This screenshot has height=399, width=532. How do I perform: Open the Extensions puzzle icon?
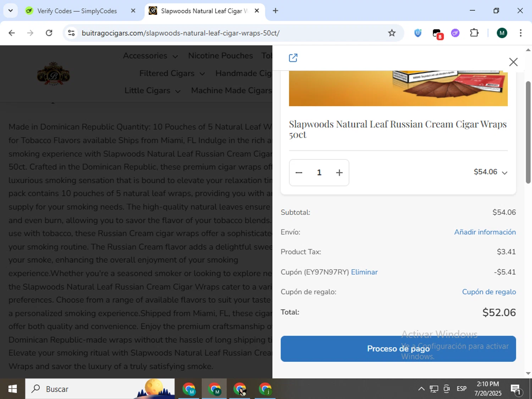[x=474, y=33]
